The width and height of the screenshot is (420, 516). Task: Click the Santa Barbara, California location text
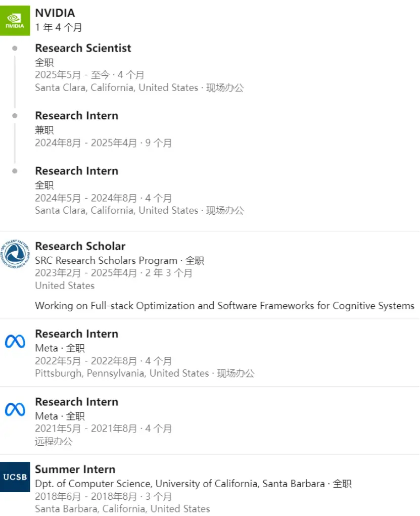point(122,509)
